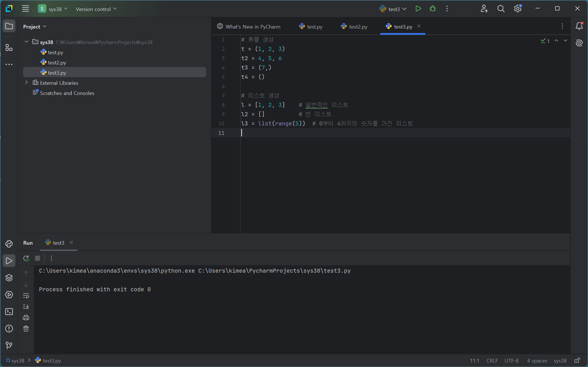Open the AI Assistant panel

click(x=579, y=43)
